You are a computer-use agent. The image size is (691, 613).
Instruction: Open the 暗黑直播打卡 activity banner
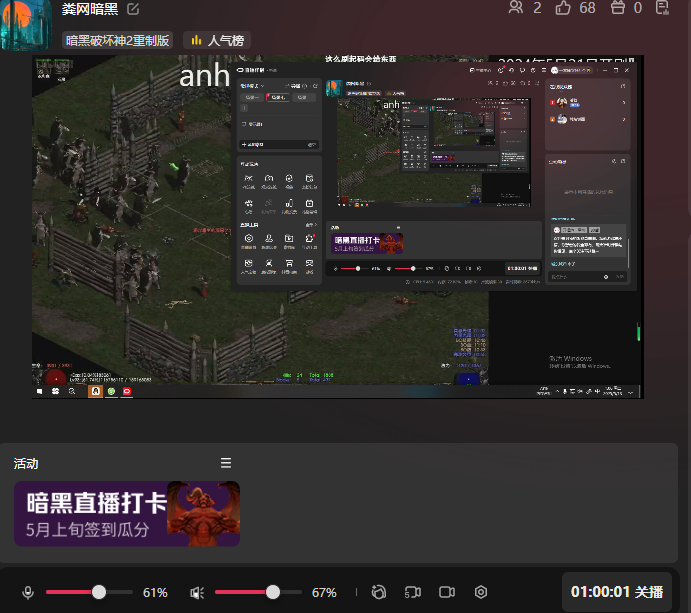point(127,514)
